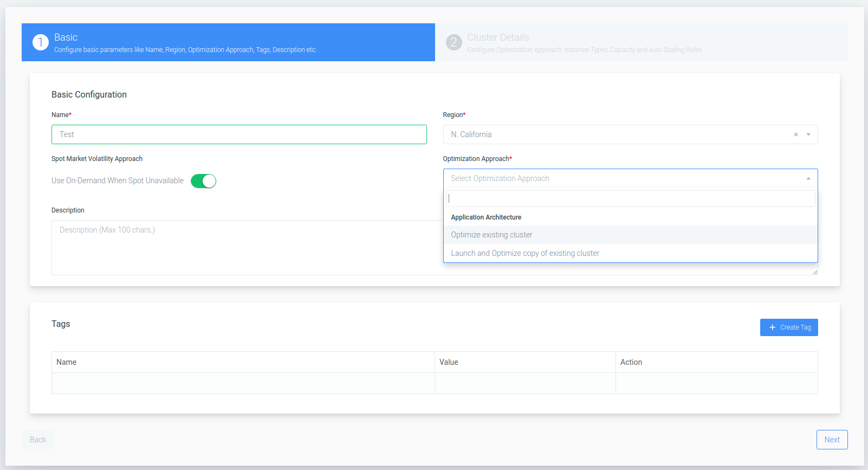Image resolution: width=868 pixels, height=470 pixels.
Task: Click the step 2 circle icon
Action: tap(454, 42)
